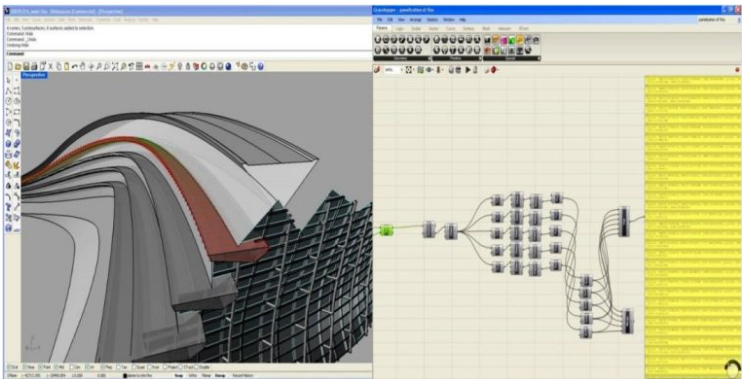Viewport: 751px width, 390px height.
Task: Open the canvas zoom level dropdown in Grasshopper
Action: 401,70
